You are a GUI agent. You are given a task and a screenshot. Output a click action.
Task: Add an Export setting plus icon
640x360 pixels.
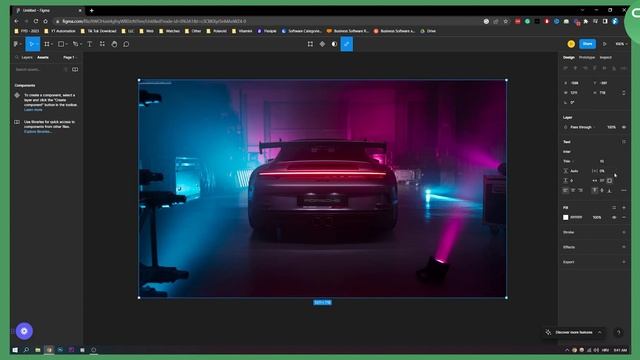[x=624, y=262]
